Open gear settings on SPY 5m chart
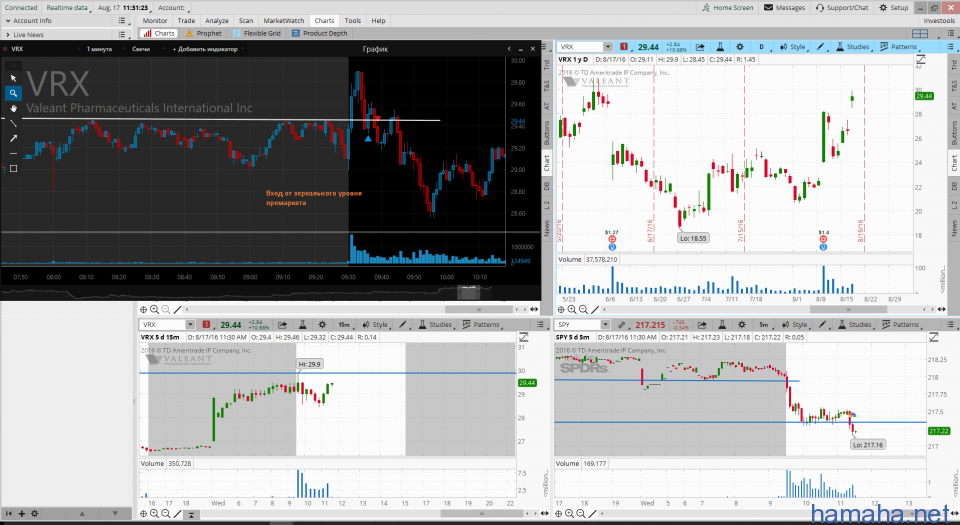 click(x=741, y=325)
